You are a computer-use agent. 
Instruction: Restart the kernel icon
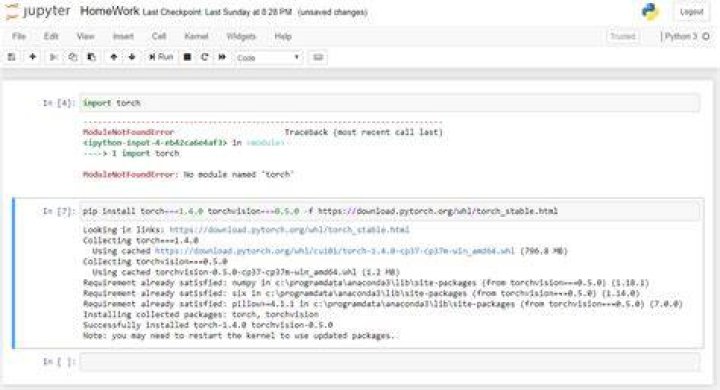point(205,57)
